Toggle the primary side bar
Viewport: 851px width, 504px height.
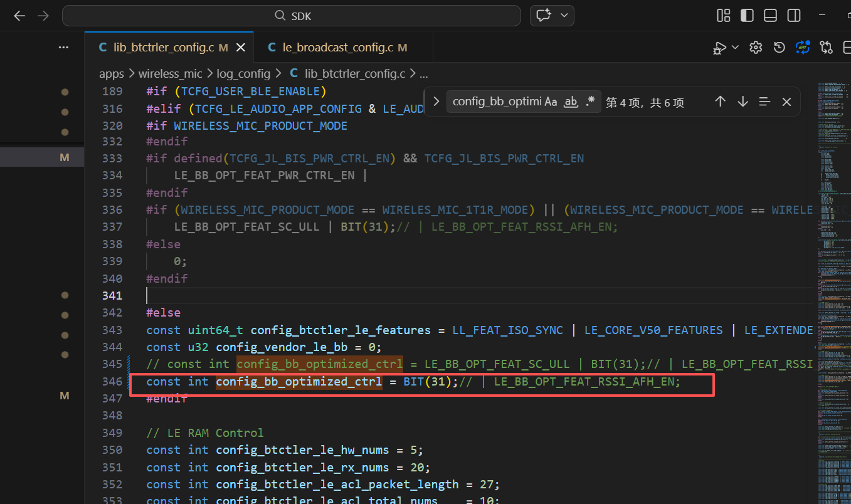(746, 16)
